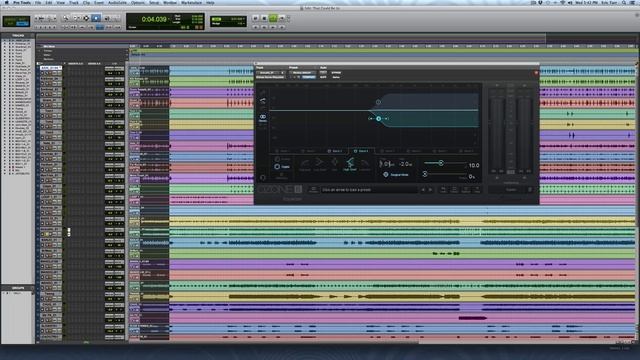Click the green Play transport button
The image size is (640, 360).
pyautogui.click(x=273, y=18)
